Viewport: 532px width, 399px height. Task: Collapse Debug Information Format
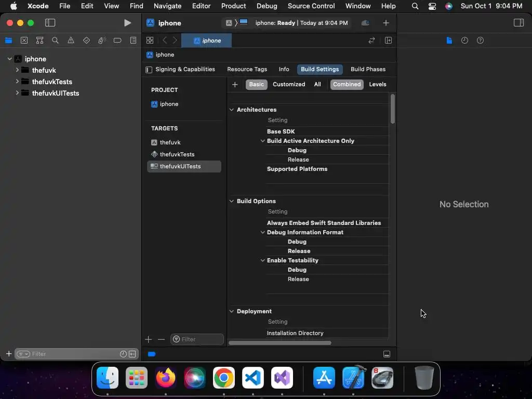pos(262,232)
